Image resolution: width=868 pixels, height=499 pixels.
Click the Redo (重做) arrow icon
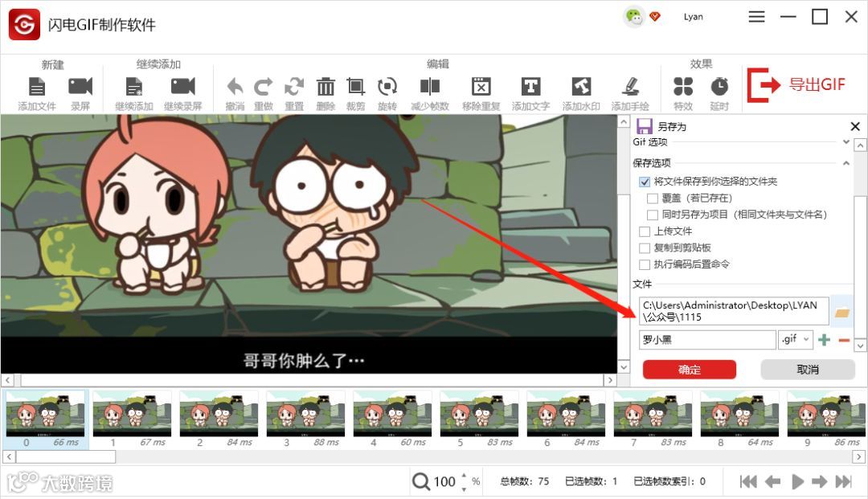click(x=264, y=87)
